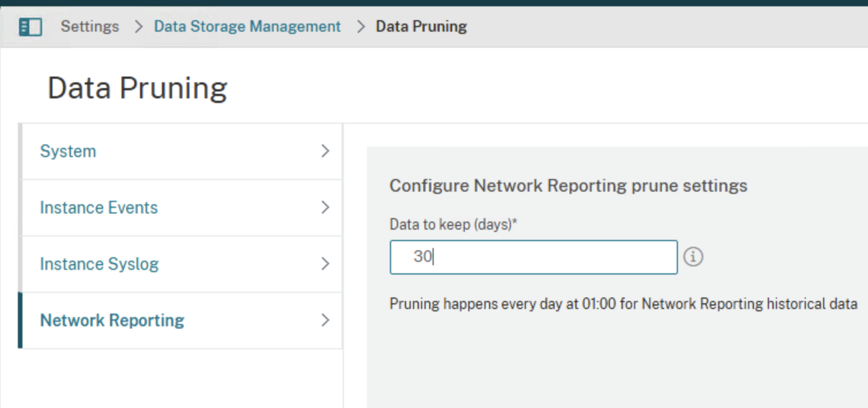Click chevron next to Instance Events
Image resolution: width=868 pixels, height=408 pixels.
[x=325, y=208]
